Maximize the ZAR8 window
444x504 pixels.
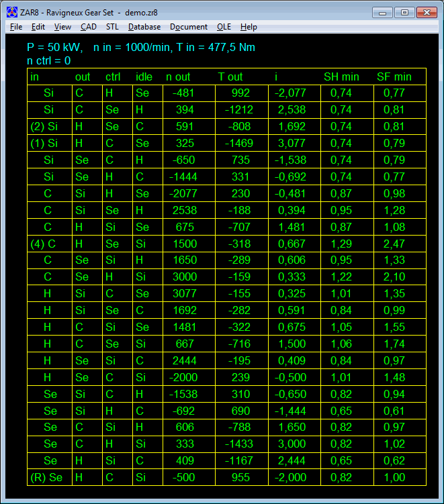(x=404, y=12)
